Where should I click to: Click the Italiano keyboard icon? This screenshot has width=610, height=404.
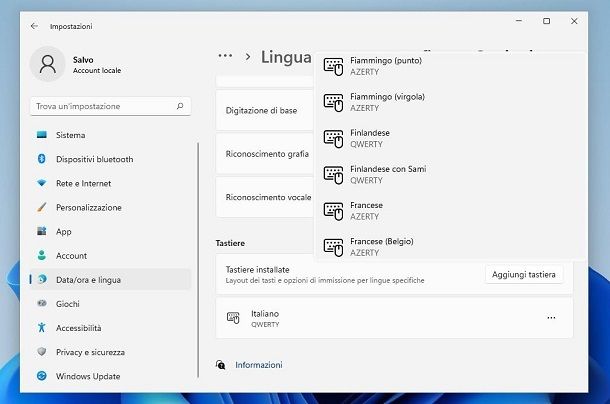233,318
